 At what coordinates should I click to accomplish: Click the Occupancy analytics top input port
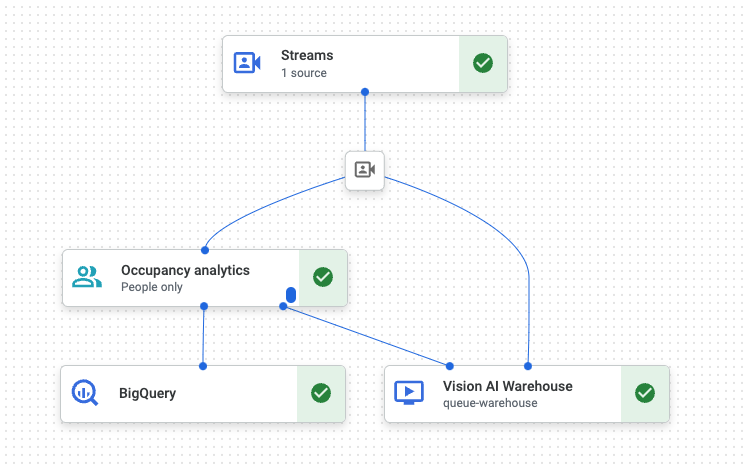pos(205,250)
